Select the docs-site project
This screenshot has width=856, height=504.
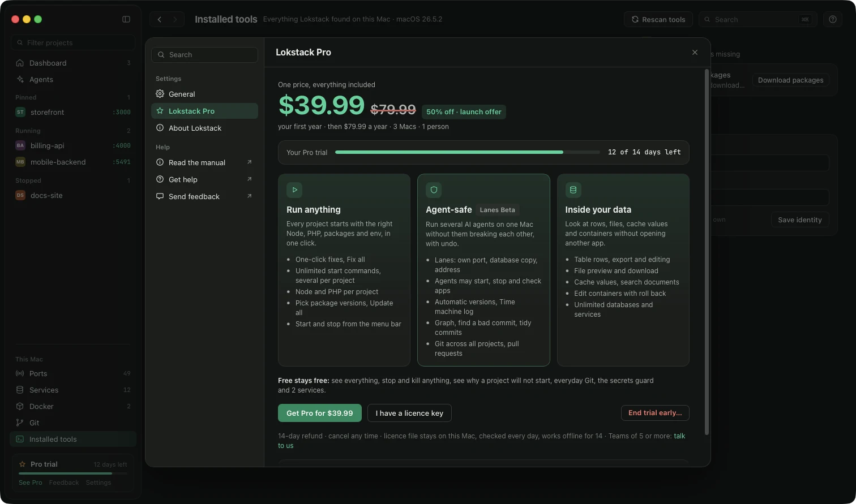73,195
